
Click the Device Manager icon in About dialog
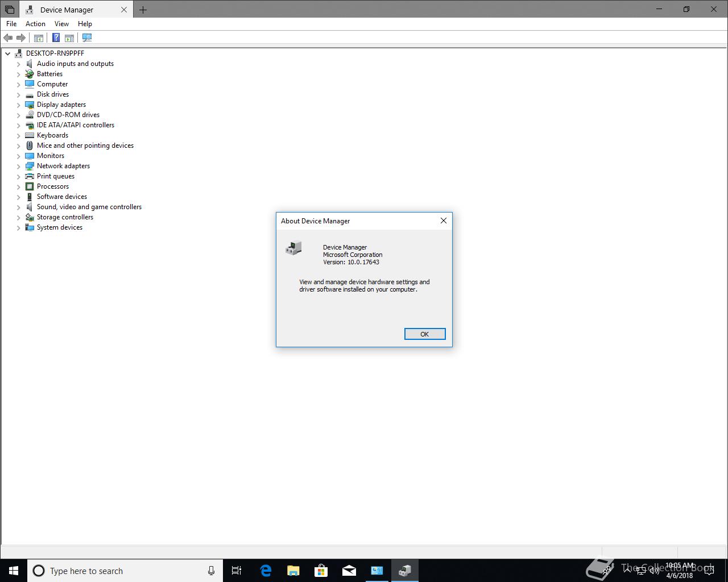point(293,248)
